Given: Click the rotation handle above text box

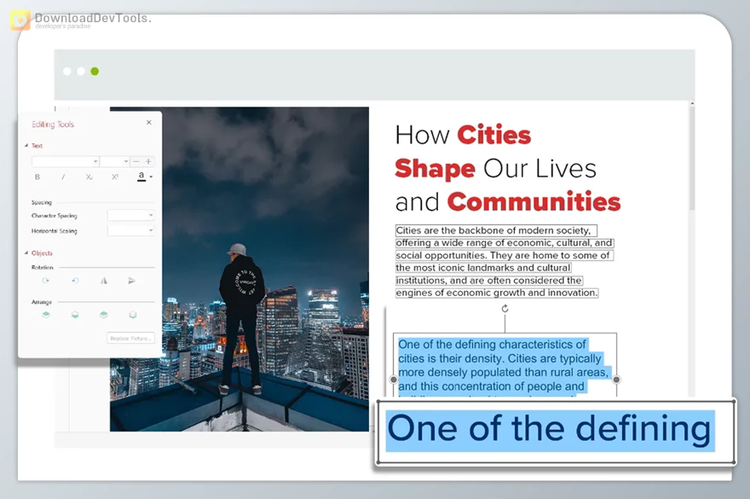Looking at the screenshot, I should point(505,309).
